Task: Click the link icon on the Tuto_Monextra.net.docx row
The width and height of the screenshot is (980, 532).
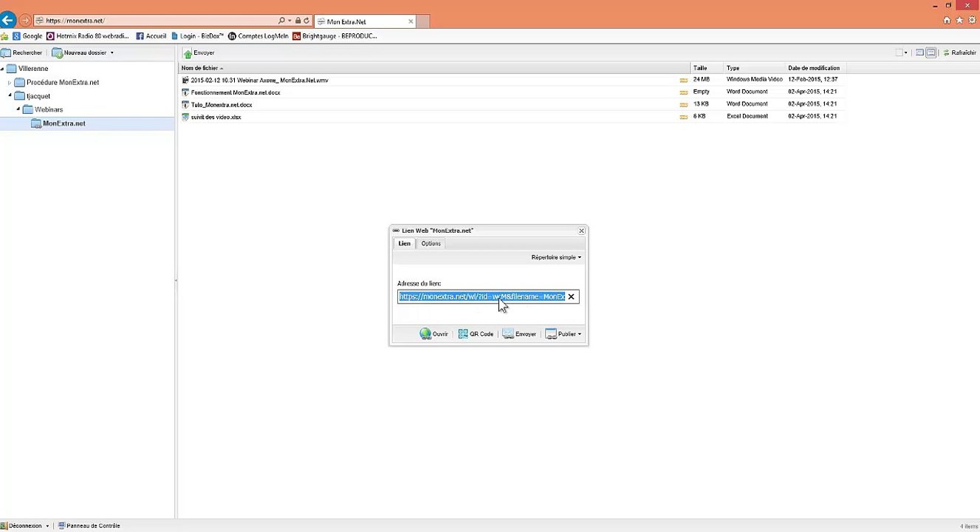Action: point(683,105)
